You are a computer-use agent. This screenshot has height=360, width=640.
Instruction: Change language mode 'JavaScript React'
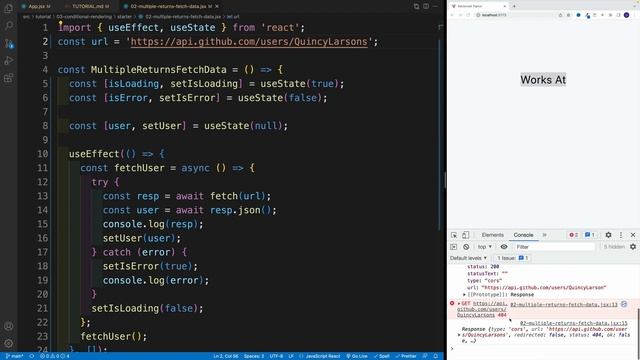(320, 356)
